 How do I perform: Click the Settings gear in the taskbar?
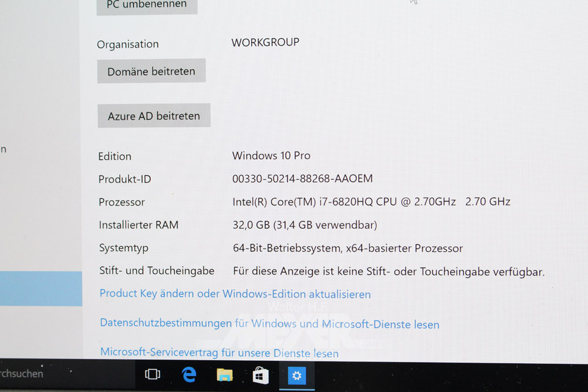(x=297, y=376)
